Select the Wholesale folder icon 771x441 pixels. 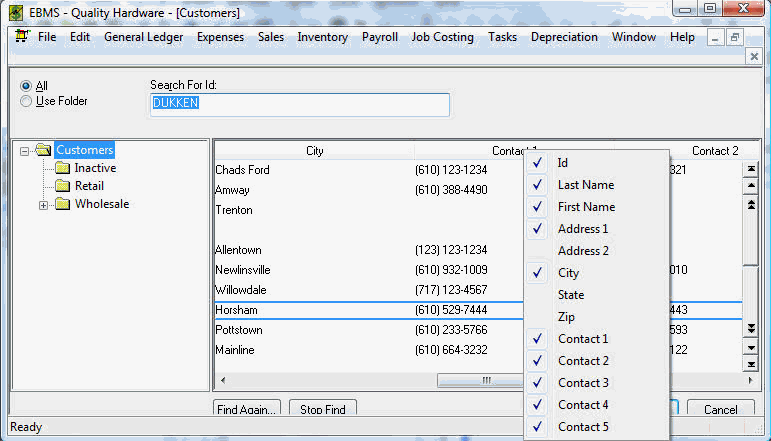click(62, 204)
